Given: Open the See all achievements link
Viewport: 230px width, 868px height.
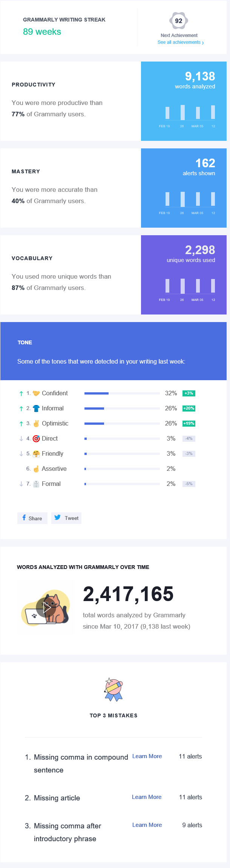Looking at the screenshot, I should point(180,42).
